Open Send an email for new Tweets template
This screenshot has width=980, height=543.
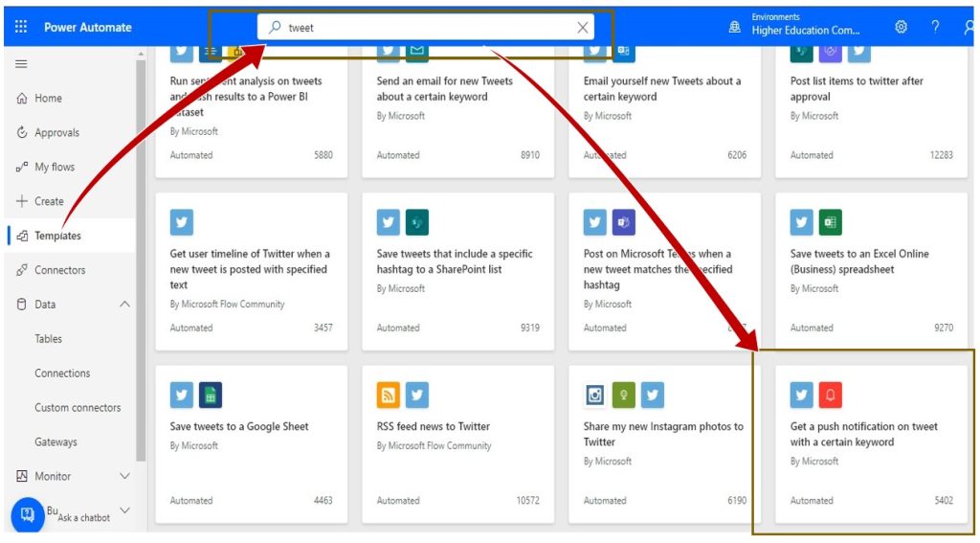458,111
